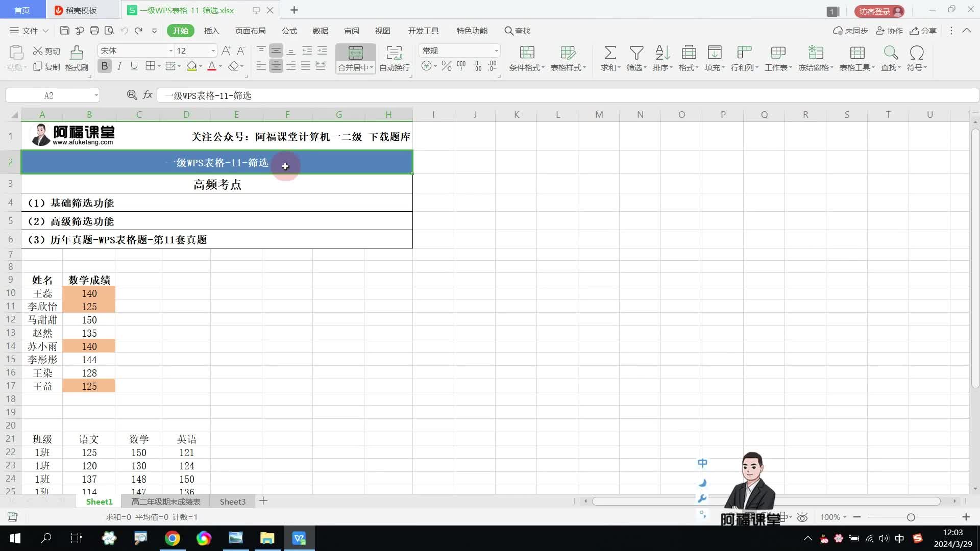Expand the font name 宋体 dropdown
Viewport: 980px width, 551px height.
170,51
